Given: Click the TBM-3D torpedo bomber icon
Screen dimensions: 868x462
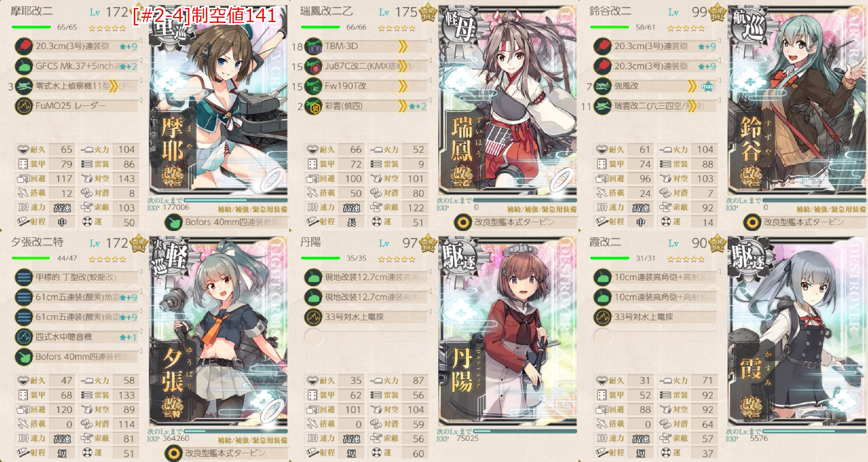Looking at the screenshot, I should click(313, 46).
